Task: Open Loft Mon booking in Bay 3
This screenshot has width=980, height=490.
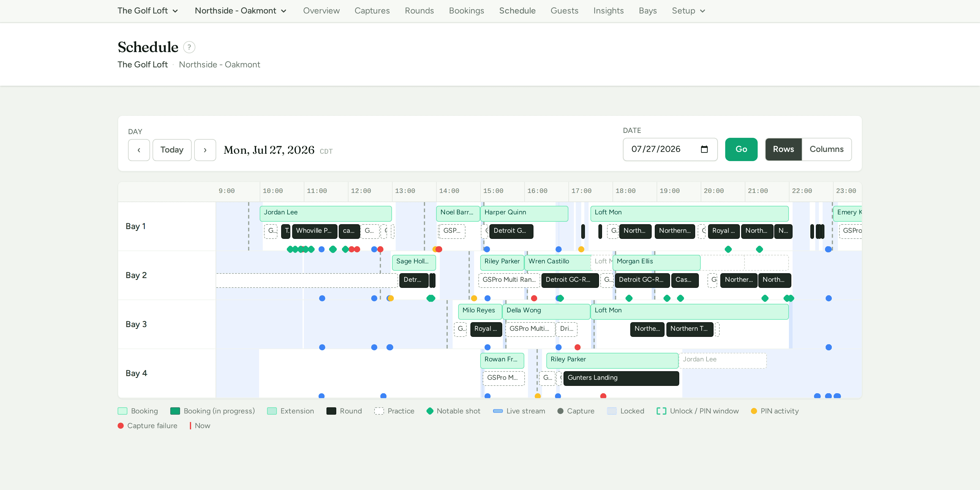Action: coord(689,311)
